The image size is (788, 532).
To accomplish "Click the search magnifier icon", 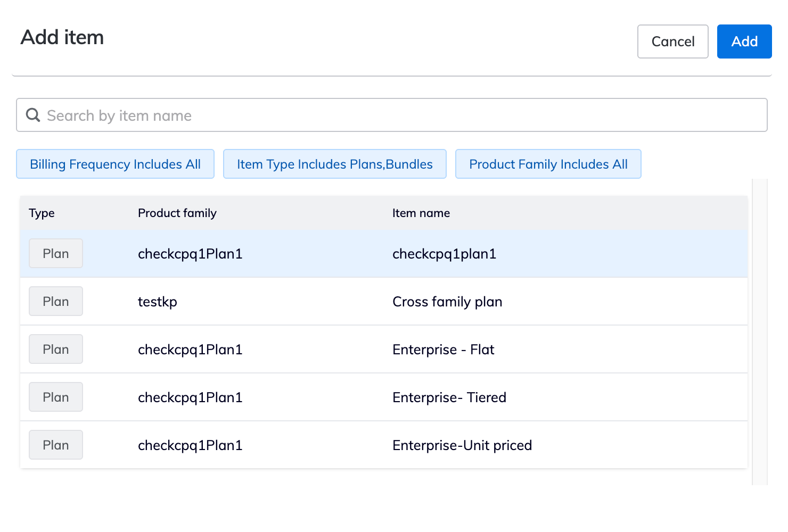I will point(33,115).
